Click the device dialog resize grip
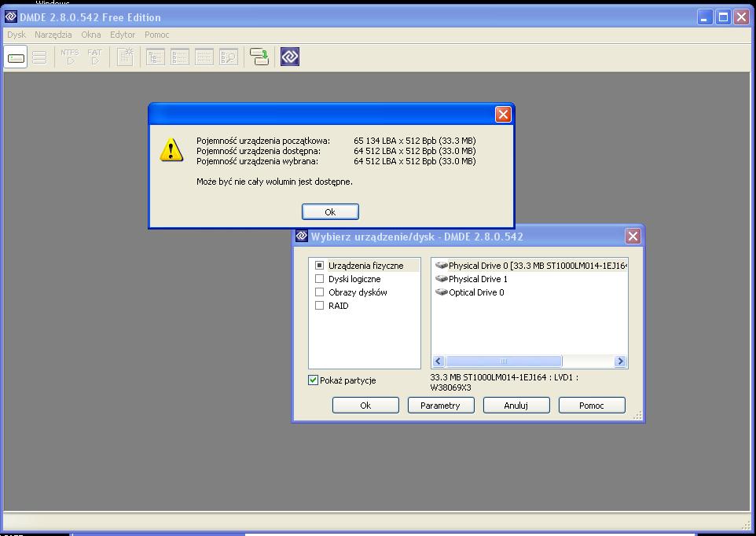Viewport: 756px width, 536px height. point(638,416)
